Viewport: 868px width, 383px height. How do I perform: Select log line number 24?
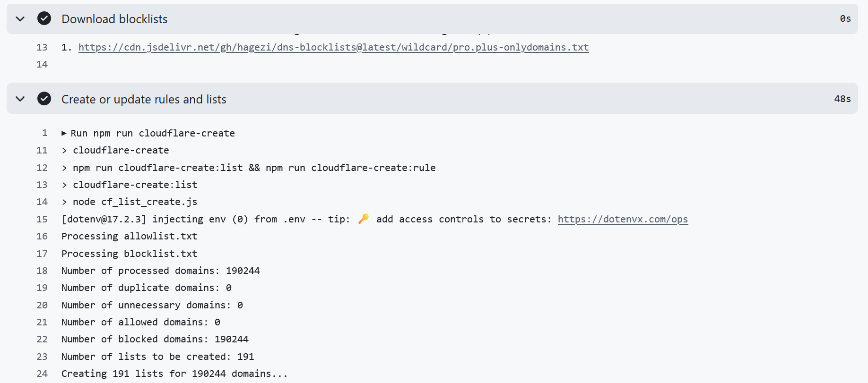42,374
